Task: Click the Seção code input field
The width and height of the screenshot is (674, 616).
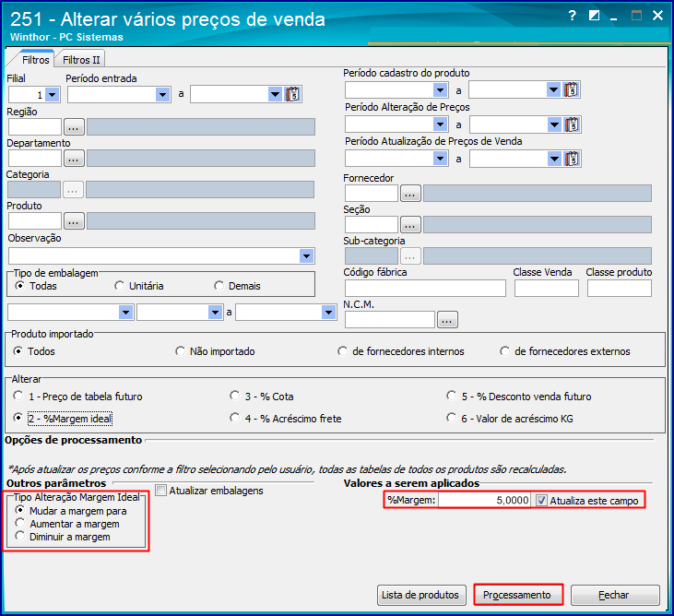Action: coord(372,224)
